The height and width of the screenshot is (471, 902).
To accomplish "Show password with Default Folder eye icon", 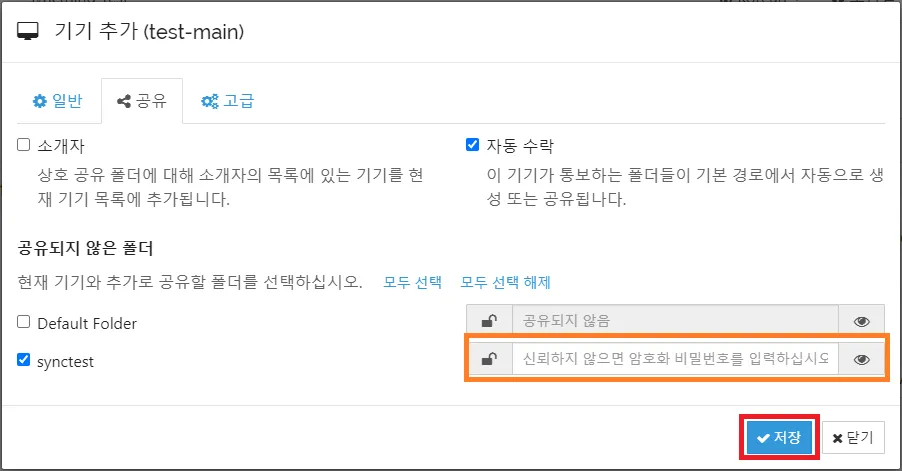I will [x=861, y=321].
